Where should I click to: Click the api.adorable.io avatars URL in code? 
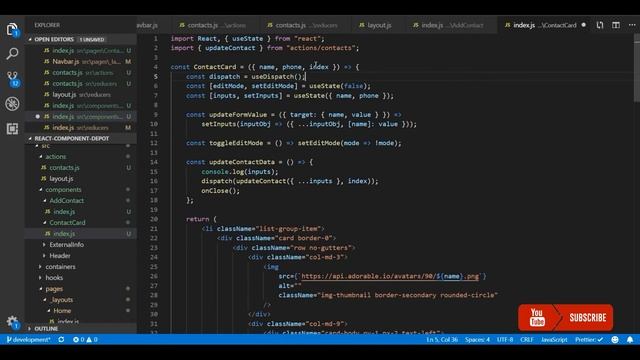coord(390,276)
